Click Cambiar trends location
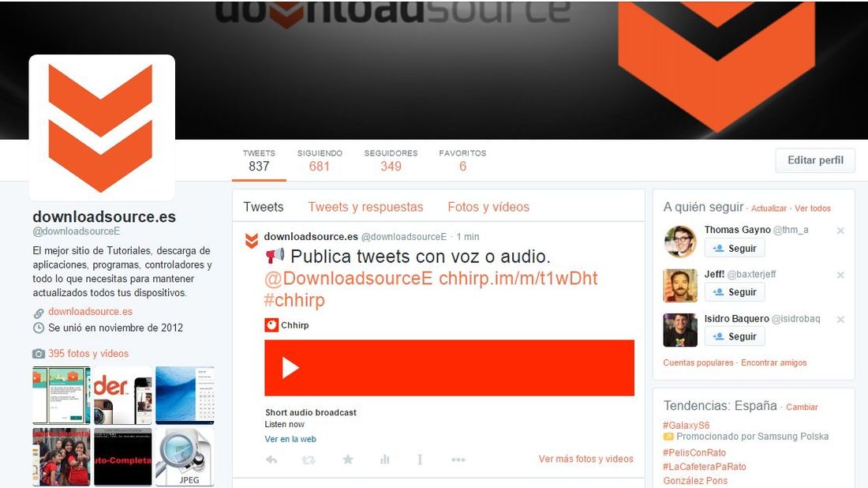The width and height of the screenshot is (868, 488). tap(802, 407)
